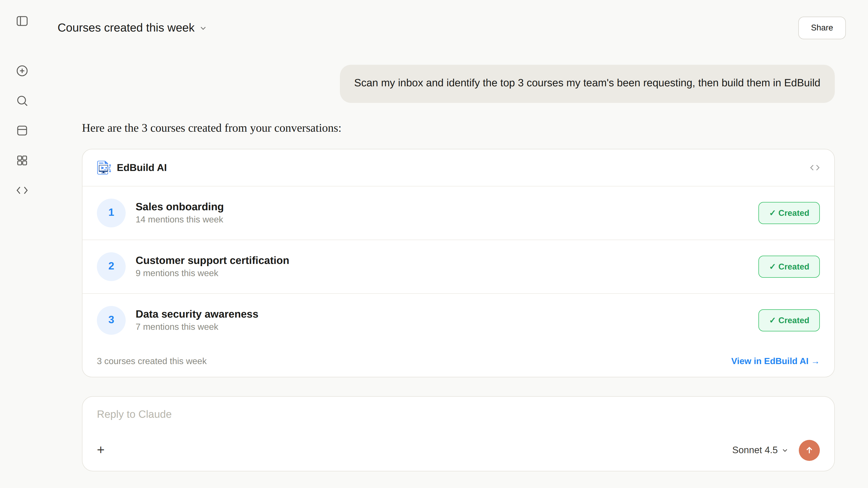Select Data security awareness course title
This screenshot has height=488, width=868.
[x=197, y=314]
